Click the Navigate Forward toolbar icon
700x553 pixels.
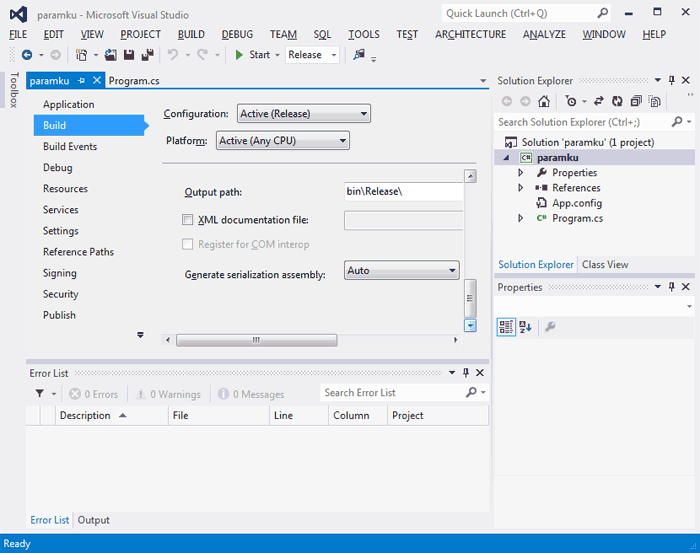pyautogui.click(x=55, y=55)
